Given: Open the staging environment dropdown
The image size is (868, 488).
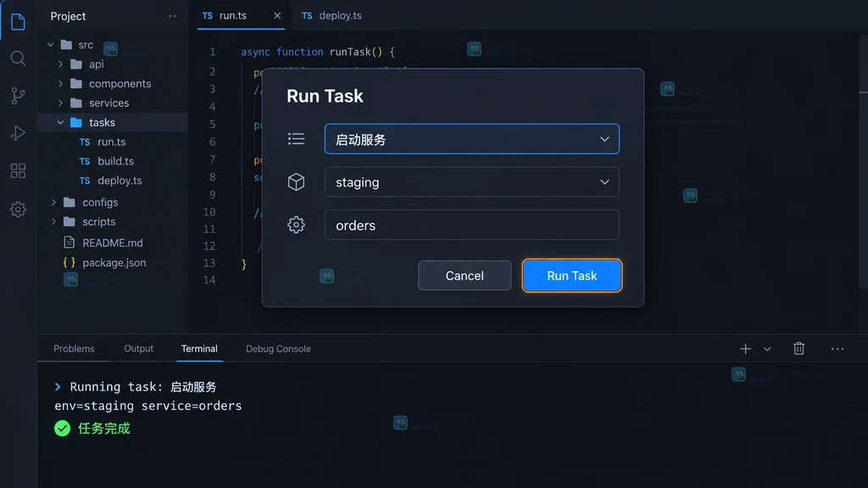Looking at the screenshot, I should click(x=471, y=182).
